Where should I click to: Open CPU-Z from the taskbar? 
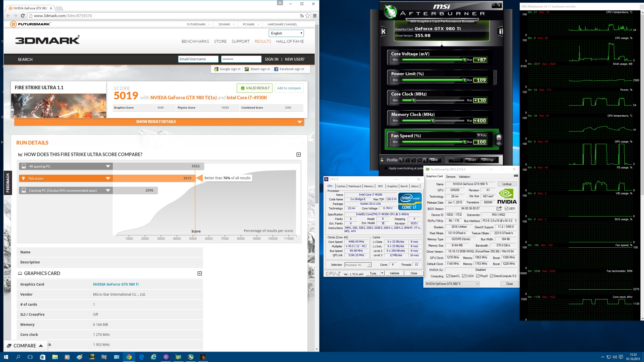[166, 357]
